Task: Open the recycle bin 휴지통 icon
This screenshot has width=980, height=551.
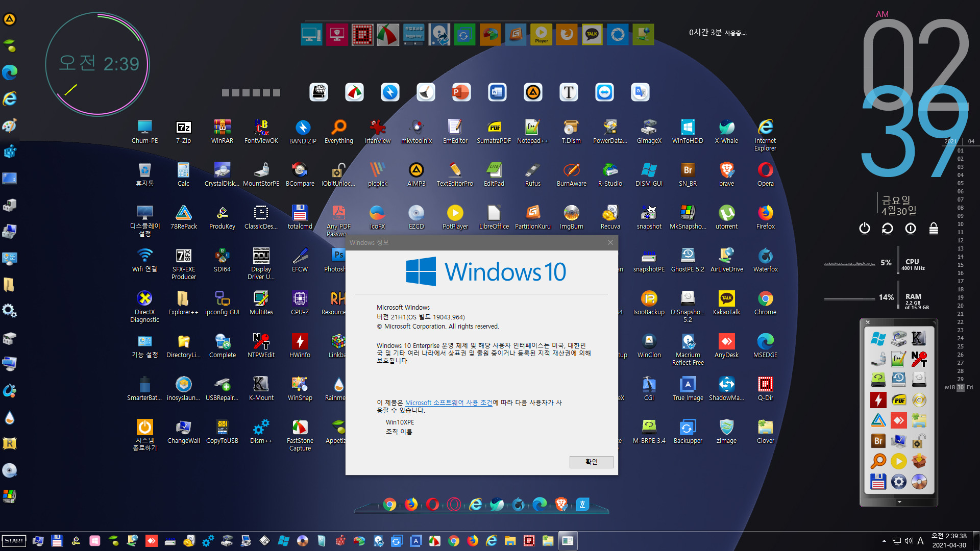Action: (144, 174)
